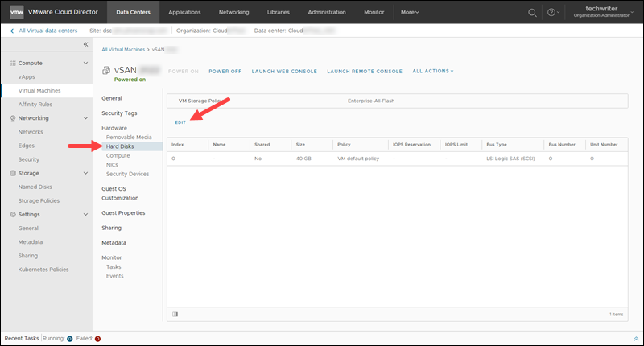
Task: Open Storage Policies in the sidebar
Action: pyautogui.click(x=39, y=200)
